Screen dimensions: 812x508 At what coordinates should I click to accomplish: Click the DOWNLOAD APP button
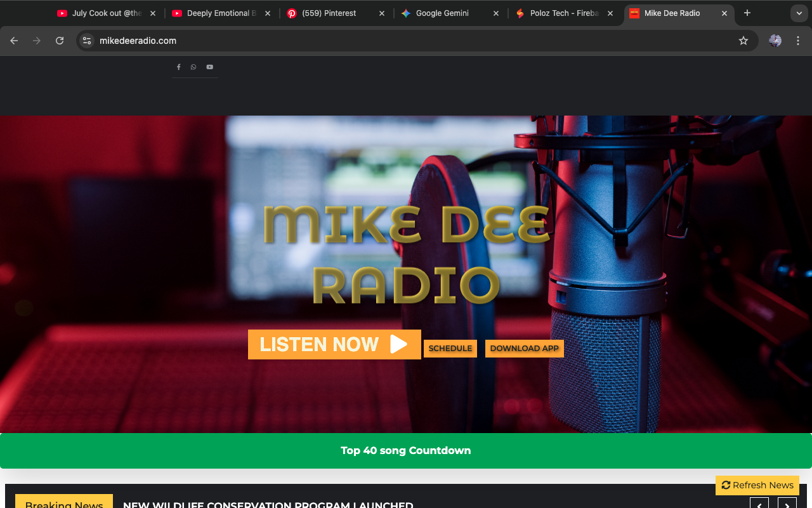(x=524, y=349)
